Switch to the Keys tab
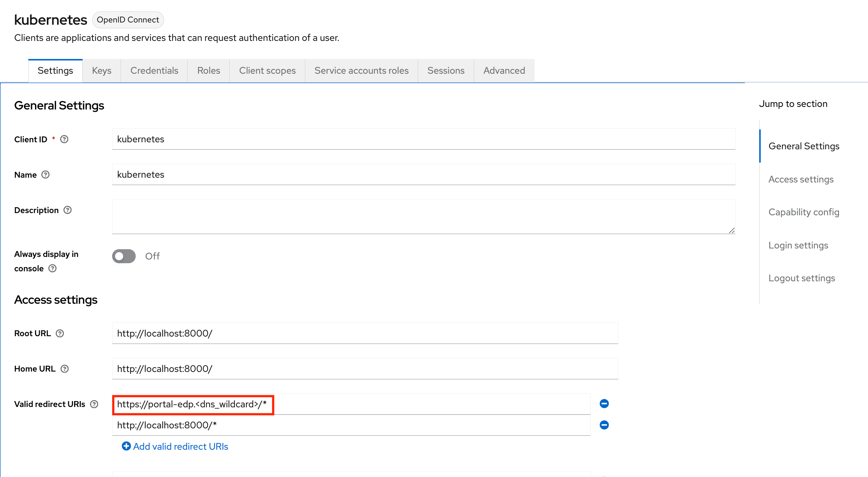868x477 pixels. 101,70
